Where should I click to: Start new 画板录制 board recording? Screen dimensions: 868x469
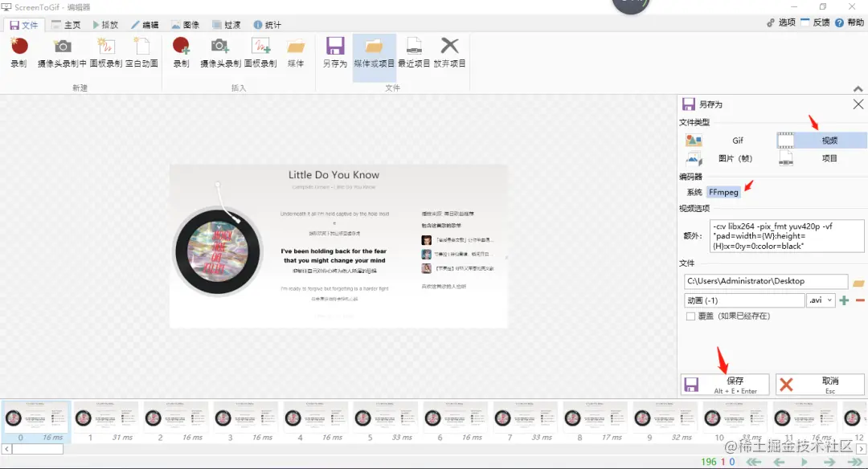coord(106,52)
